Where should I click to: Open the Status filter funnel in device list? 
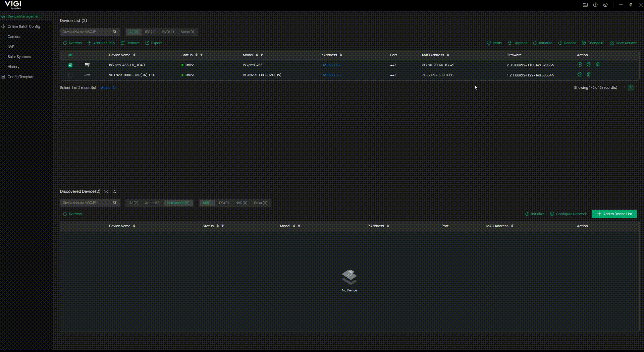pos(202,55)
